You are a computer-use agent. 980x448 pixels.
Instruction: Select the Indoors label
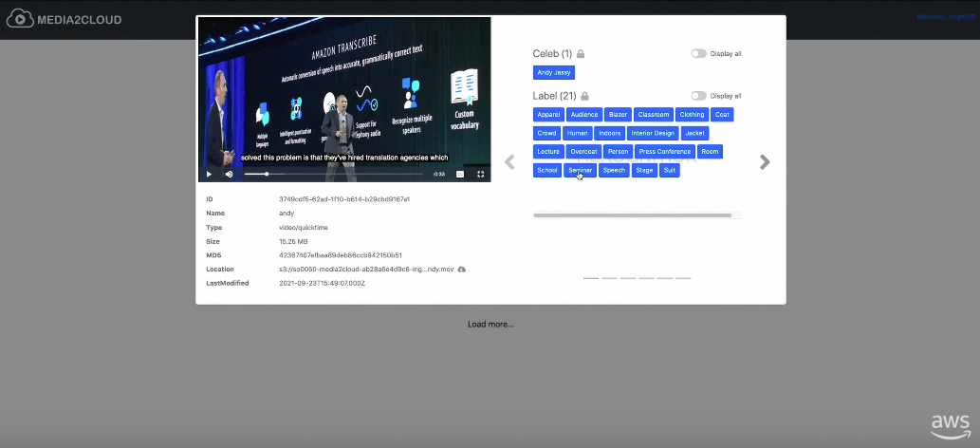(610, 133)
